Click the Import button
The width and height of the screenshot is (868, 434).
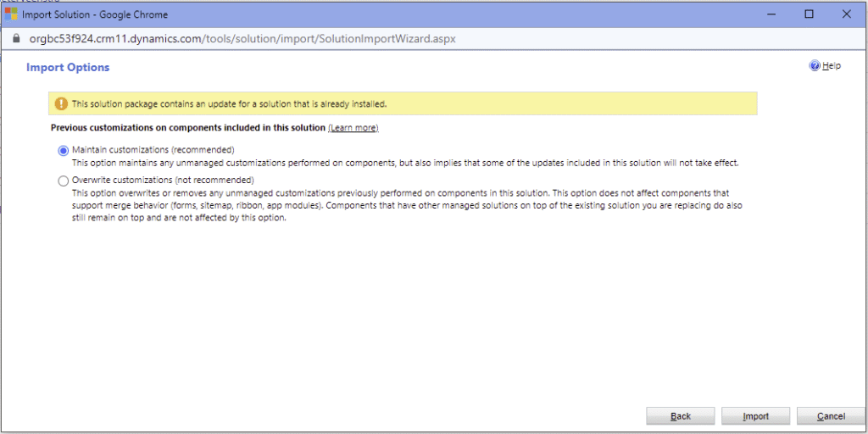tap(755, 416)
